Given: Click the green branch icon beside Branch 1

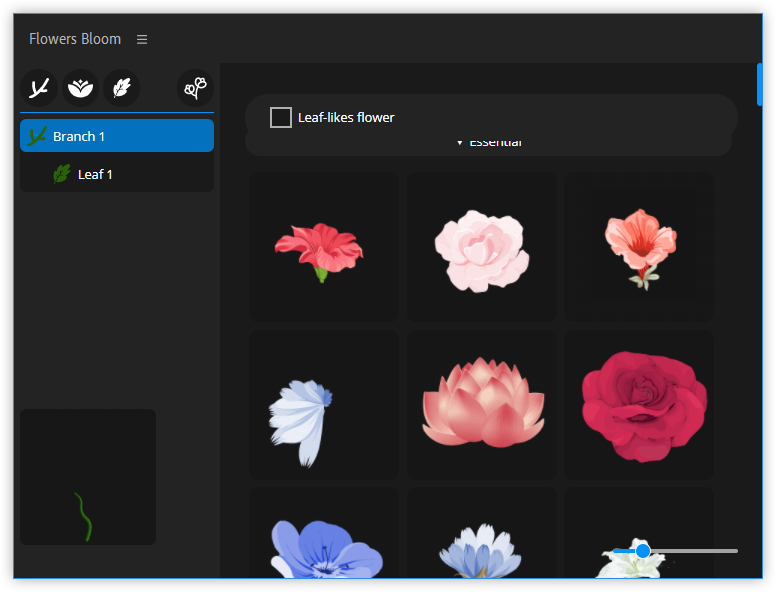Looking at the screenshot, I should pos(37,136).
